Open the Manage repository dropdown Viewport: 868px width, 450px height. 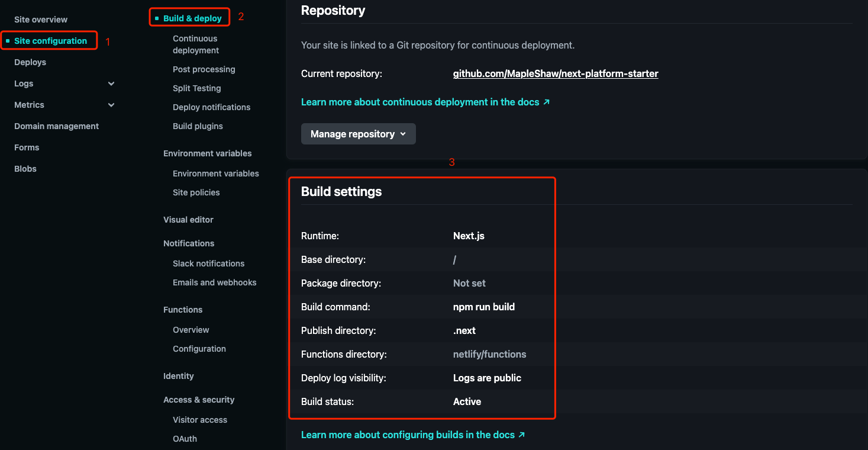pyautogui.click(x=358, y=134)
